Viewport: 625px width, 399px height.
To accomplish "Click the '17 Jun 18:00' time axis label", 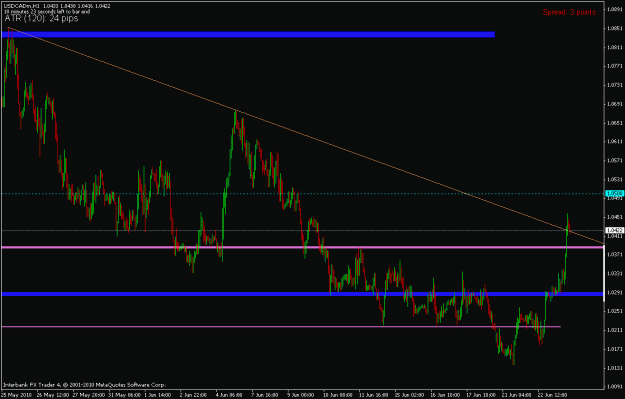I will coord(481,395).
